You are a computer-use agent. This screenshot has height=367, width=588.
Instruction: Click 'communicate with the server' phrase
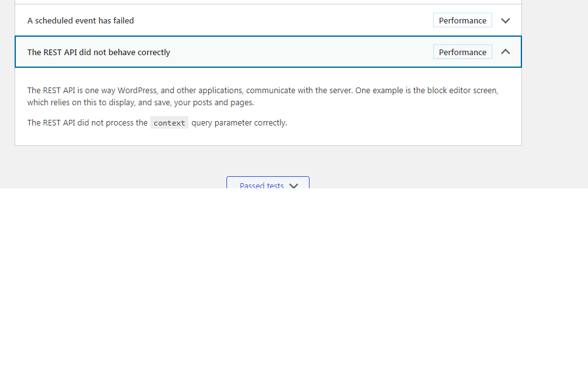[x=299, y=91]
